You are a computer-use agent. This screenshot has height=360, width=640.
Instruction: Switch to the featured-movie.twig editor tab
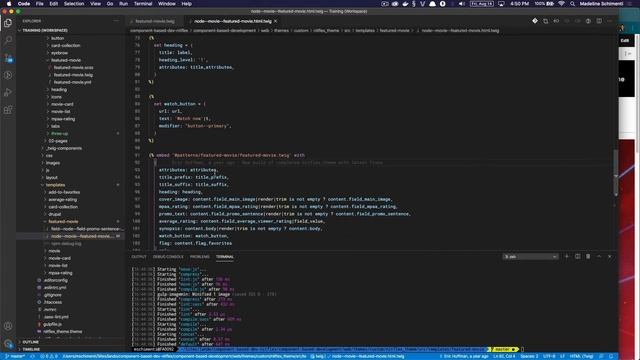coord(154,21)
